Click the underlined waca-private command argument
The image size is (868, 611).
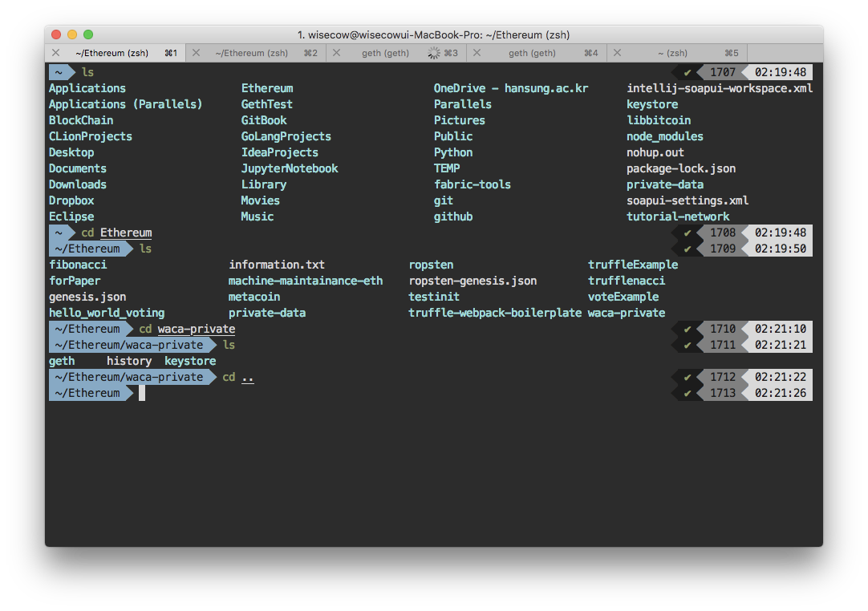(x=197, y=330)
